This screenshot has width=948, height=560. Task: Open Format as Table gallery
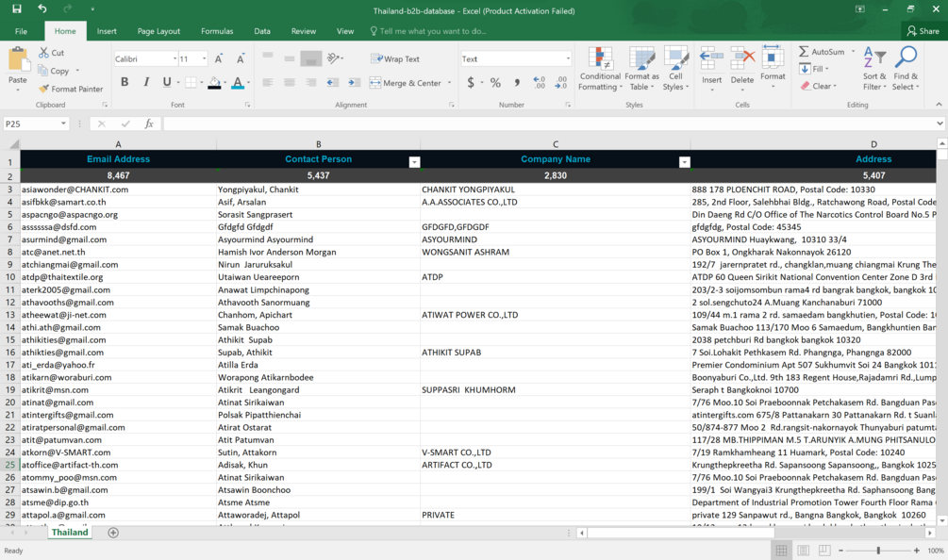(641, 69)
